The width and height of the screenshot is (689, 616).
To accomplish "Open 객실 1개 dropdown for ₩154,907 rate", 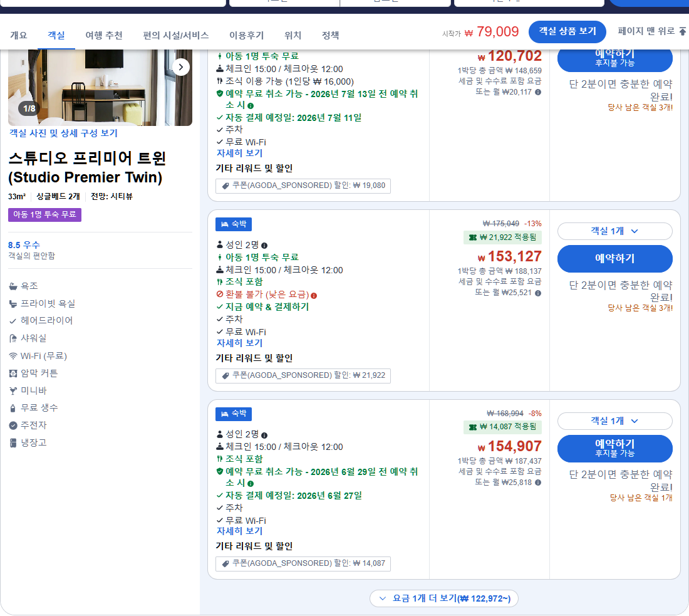I will (614, 421).
